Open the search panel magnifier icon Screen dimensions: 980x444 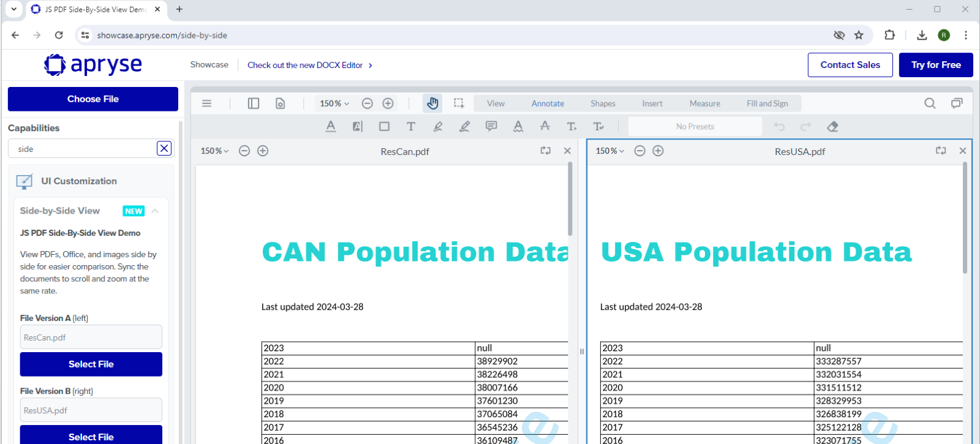click(930, 103)
